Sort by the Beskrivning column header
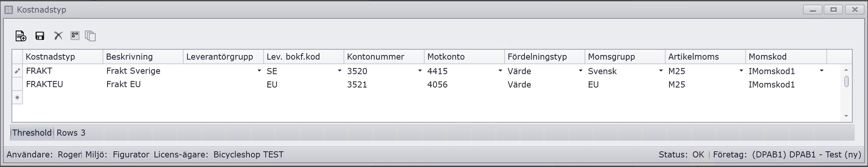 pyautogui.click(x=129, y=57)
